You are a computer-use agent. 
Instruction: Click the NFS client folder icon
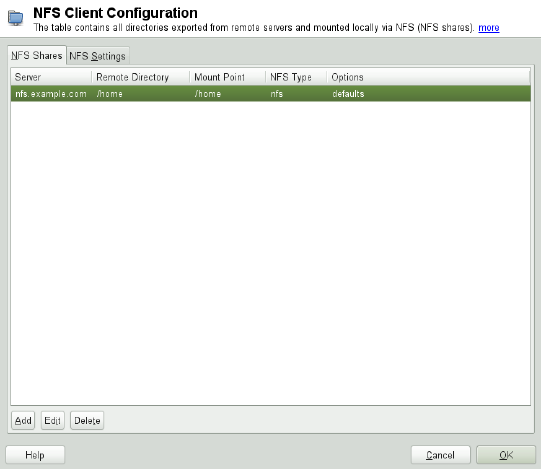16,18
